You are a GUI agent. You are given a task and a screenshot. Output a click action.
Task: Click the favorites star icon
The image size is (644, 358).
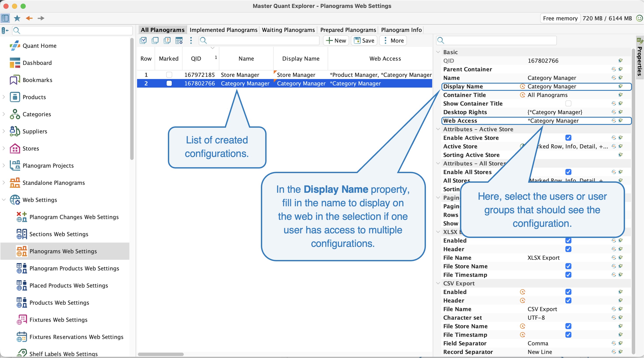[17, 18]
